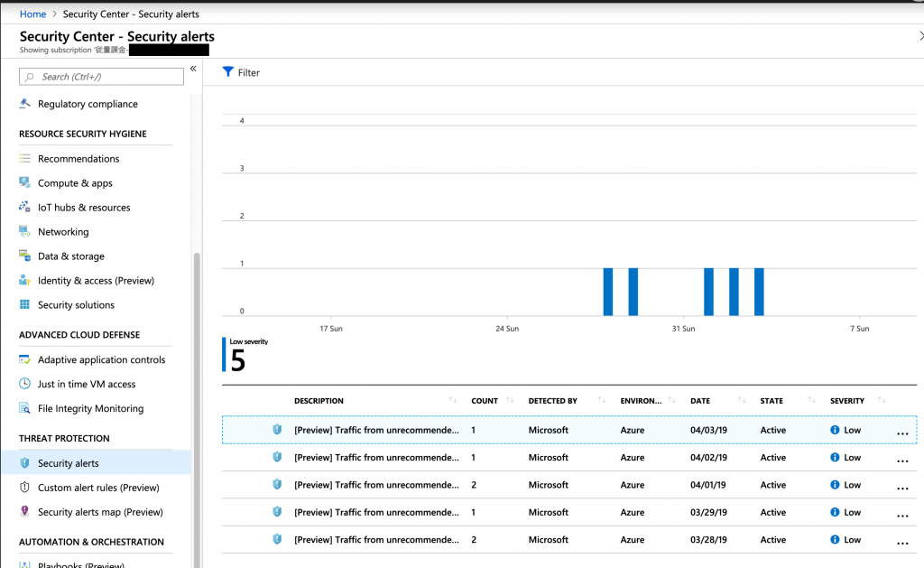Click the Security alerts map pin icon

tap(24, 512)
